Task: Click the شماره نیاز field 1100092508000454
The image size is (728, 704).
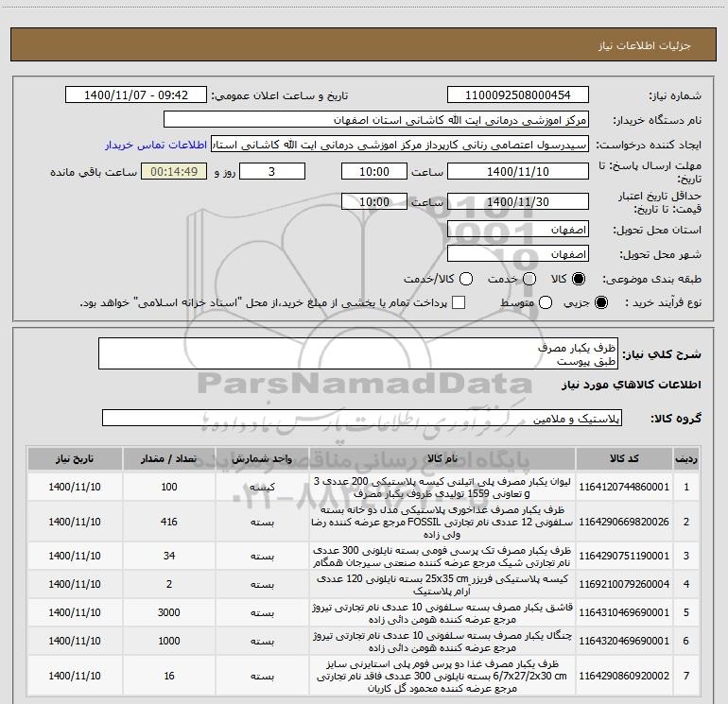Action: (x=518, y=94)
